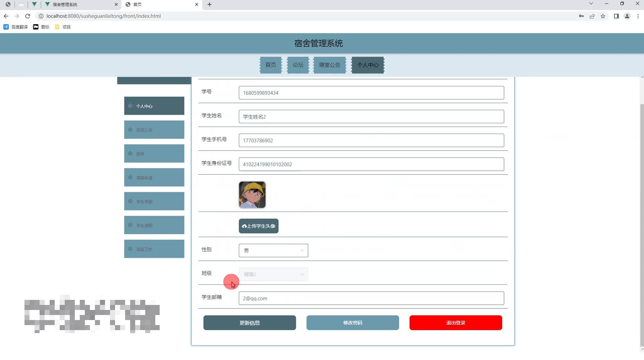
Task: Click the key icon in address bar
Action: [x=581, y=16]
